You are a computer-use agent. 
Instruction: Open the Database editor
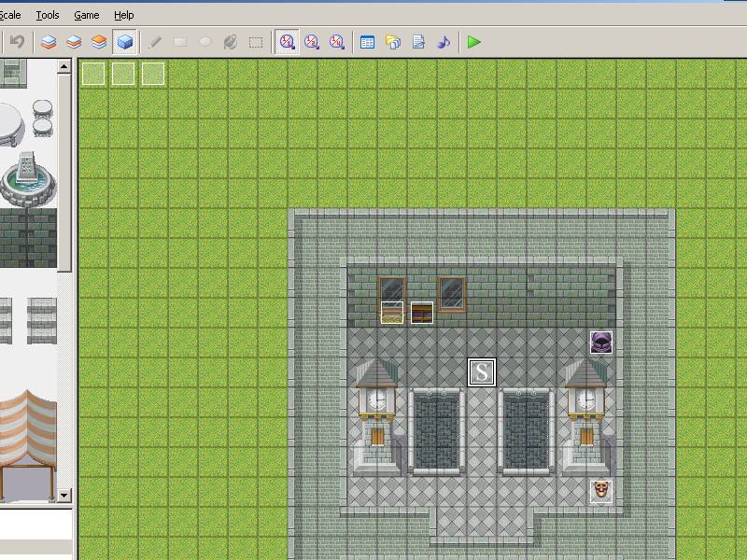tap(368, 42)
